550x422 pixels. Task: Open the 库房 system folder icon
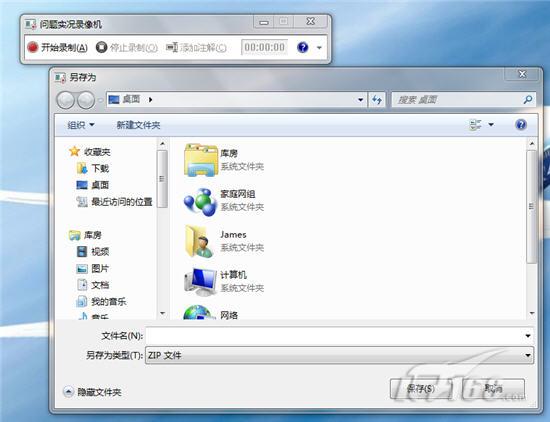(x=201, y=160)
